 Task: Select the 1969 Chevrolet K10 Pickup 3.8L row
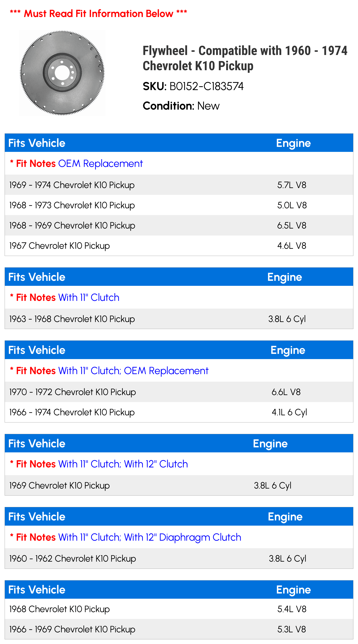(179, 486)
